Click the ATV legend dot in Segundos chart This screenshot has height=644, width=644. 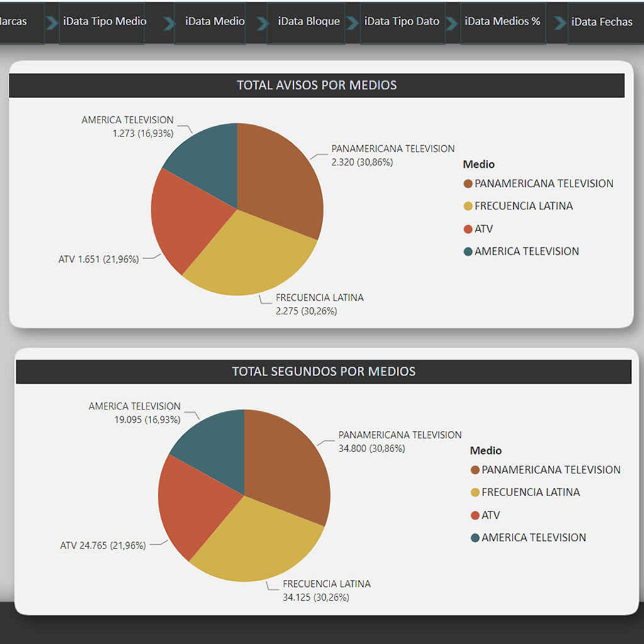[475, 516]
